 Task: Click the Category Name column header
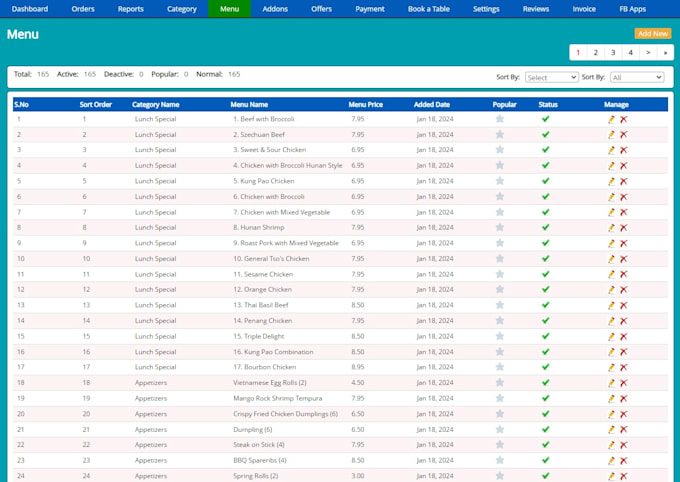156,105
